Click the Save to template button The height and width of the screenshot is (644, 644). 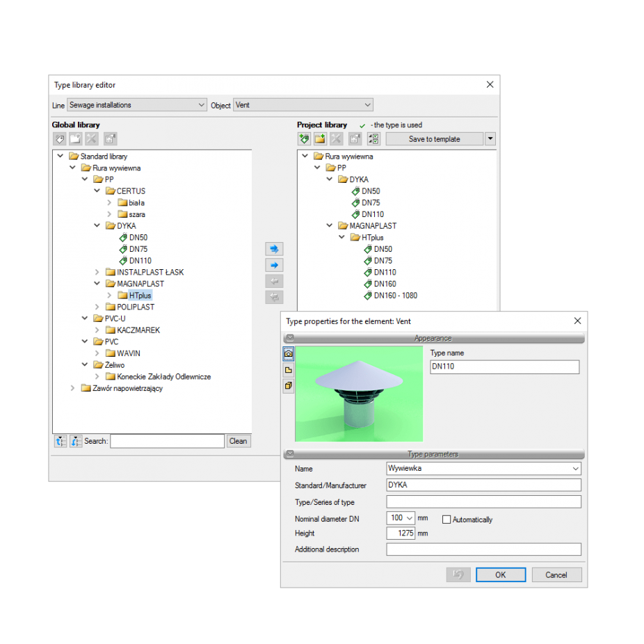click(435, 139)
